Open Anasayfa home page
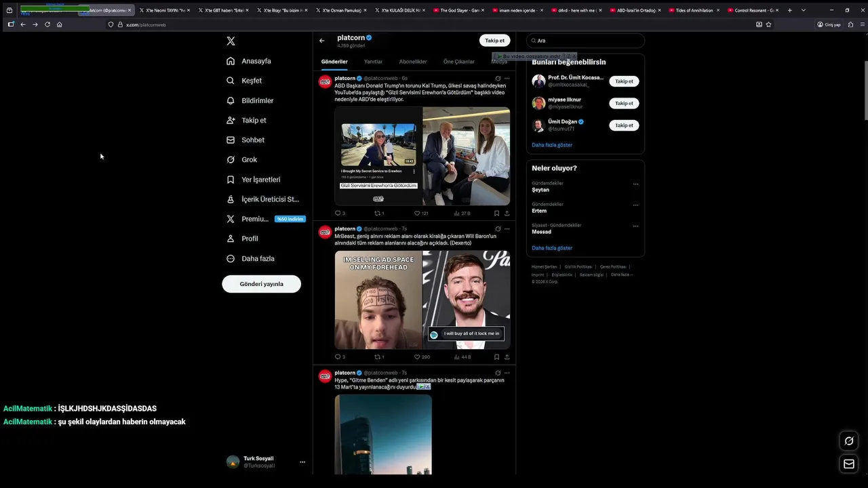This screenshot has height=488, width=868. click(x=249, y=61)
